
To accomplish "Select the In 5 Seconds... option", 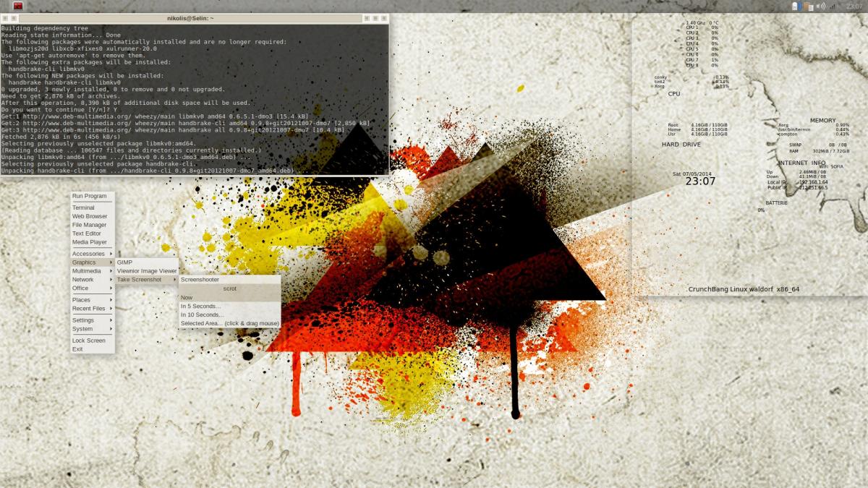I will click(x=229, y=307).
